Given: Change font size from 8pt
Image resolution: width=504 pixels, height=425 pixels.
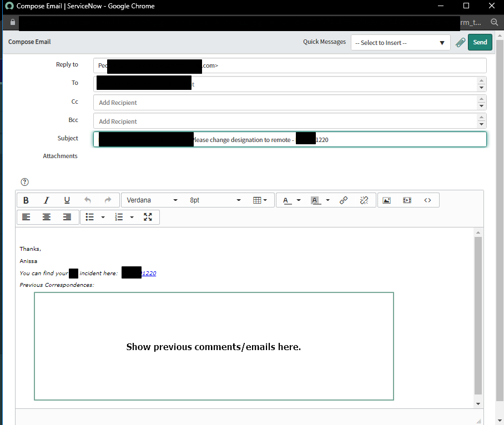Looking at the screenshot, I should pos(215,200).
